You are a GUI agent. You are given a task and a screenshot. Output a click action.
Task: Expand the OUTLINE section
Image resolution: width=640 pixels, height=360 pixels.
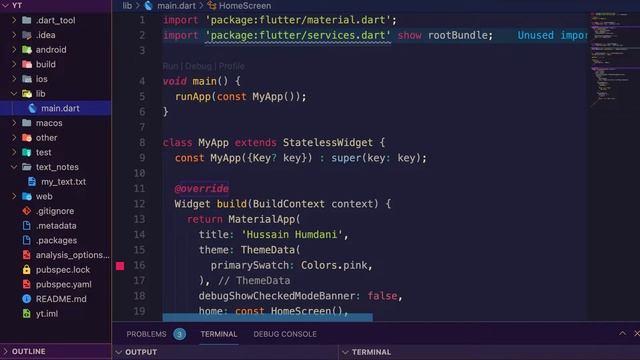pos(5,351)
